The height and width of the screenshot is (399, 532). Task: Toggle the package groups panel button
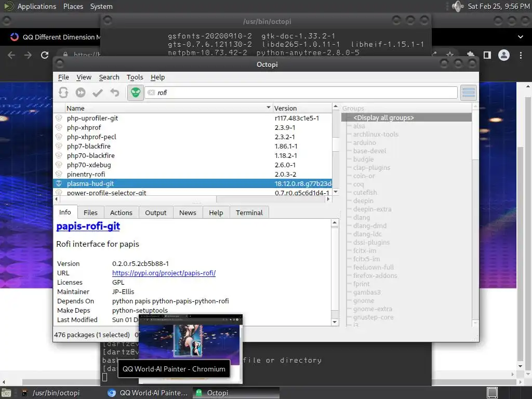[x=469, y=92]
